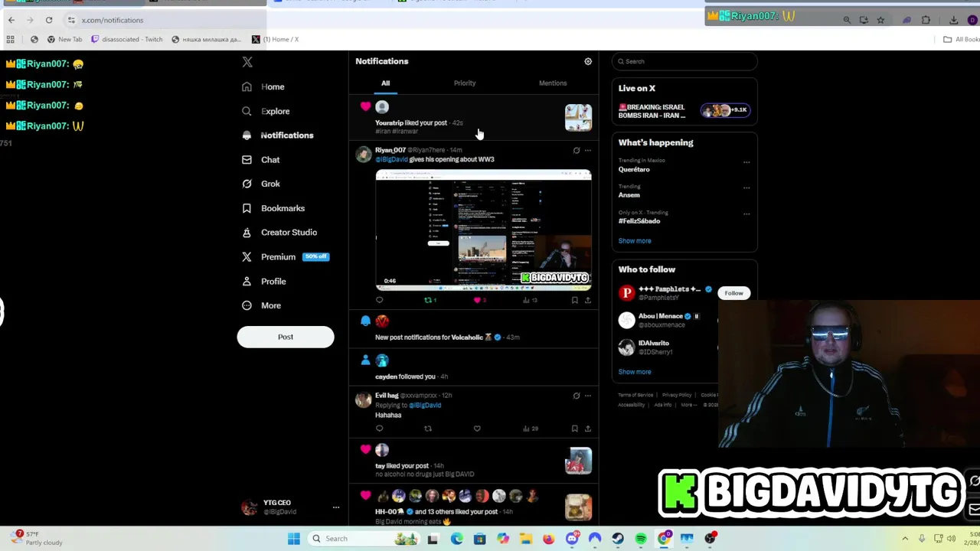Open Creator Studio in sidebar

point(279,233)
